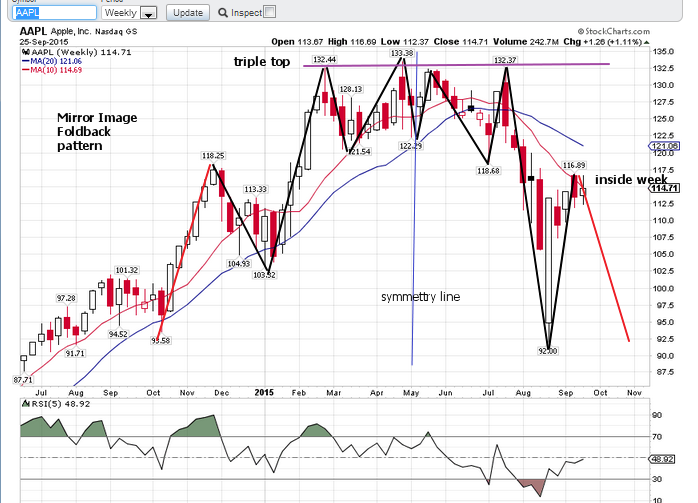The height and width of the screenshot is (503, 698).
Task: Click the 121.08 moving average axis tag
Action: click(665, 146)
